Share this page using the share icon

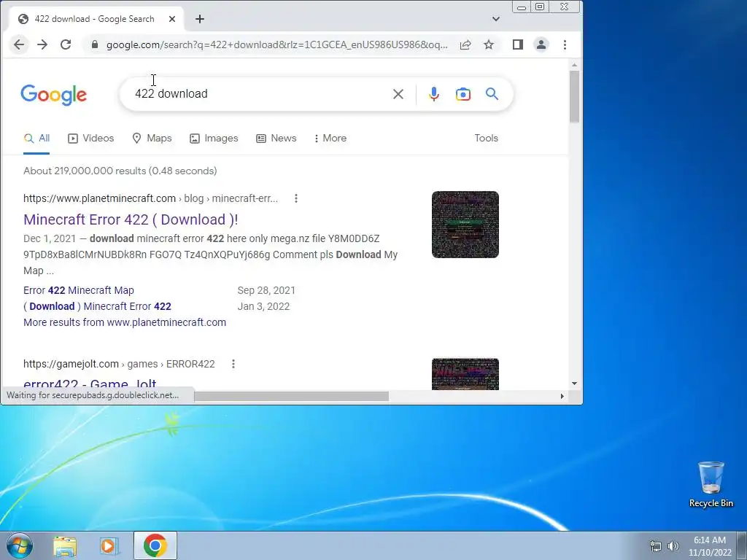(465, 44)
